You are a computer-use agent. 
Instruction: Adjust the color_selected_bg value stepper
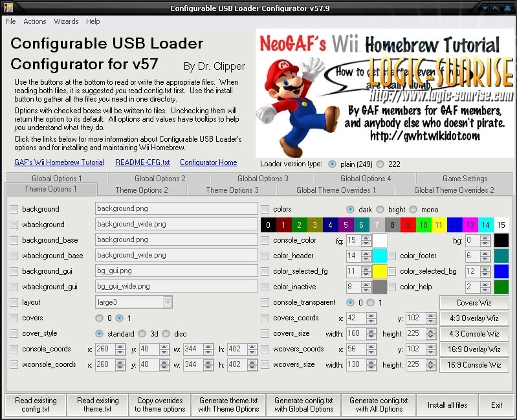click(x=485, y=271)
